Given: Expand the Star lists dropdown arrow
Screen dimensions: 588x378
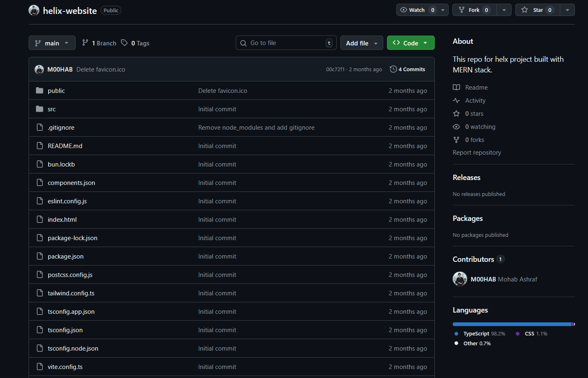Looking at the screenshot, I should [567, 10].
